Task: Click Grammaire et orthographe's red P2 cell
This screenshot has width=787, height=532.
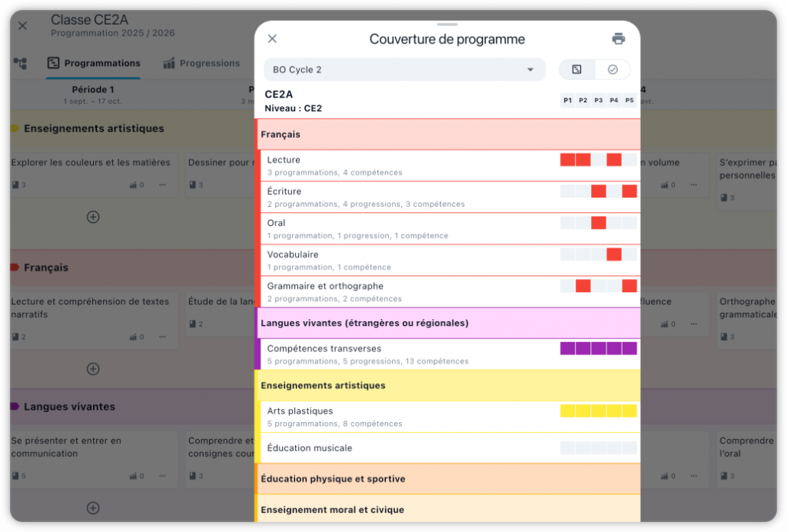Action: click(x=583, y=286)
